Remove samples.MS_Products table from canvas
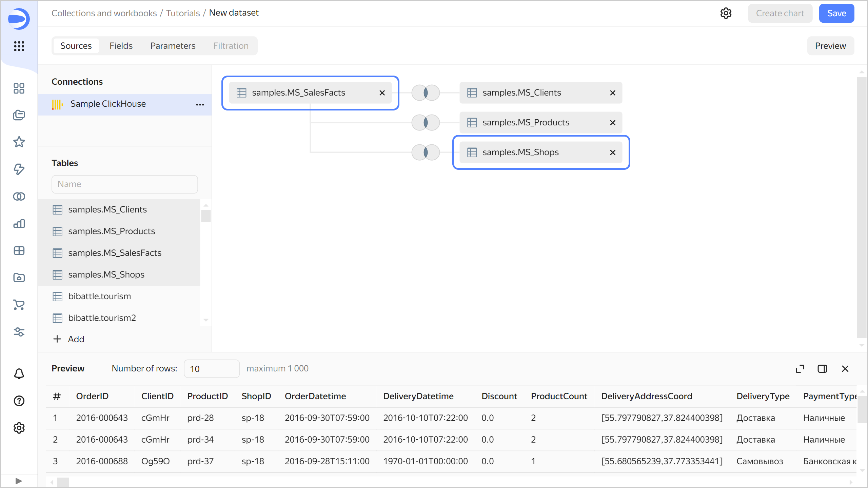 612,123
